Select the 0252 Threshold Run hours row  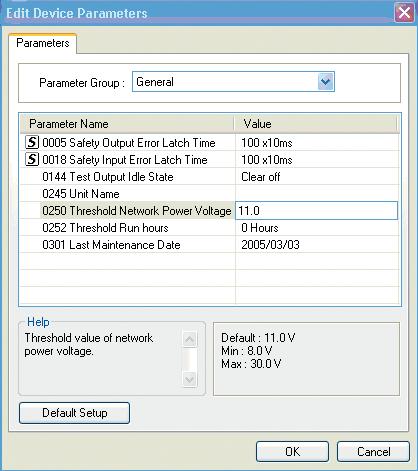(210, 228)
